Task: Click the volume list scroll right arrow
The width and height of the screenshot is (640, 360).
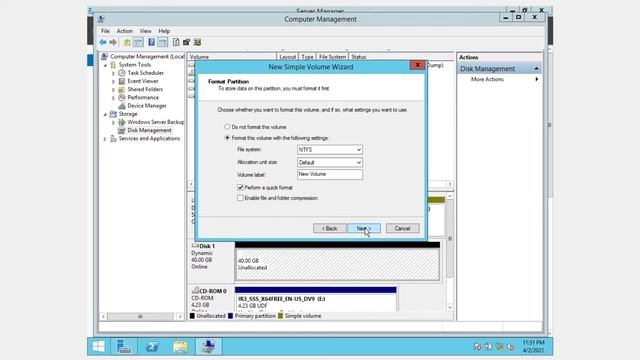Action: click(449, 184)
